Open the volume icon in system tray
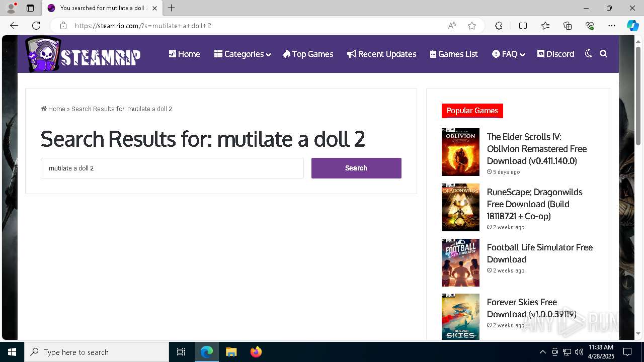 coord(579,352)
